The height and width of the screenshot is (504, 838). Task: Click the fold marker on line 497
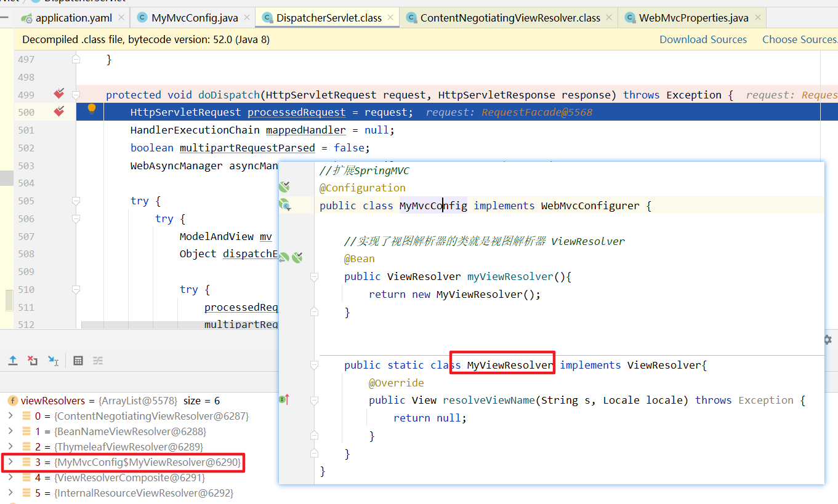tap(76, 59)
